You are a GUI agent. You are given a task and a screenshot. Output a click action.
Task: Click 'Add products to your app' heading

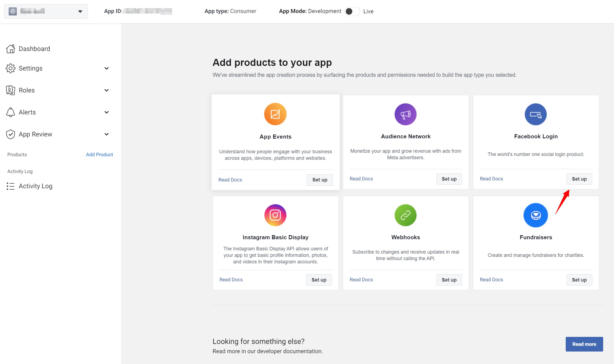coord(272,63)
